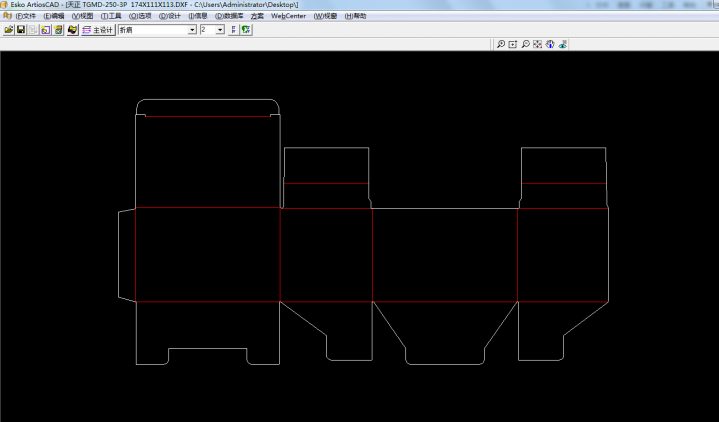
Task: Activate the zoom window rectangle tool
Action: point(513,44)
